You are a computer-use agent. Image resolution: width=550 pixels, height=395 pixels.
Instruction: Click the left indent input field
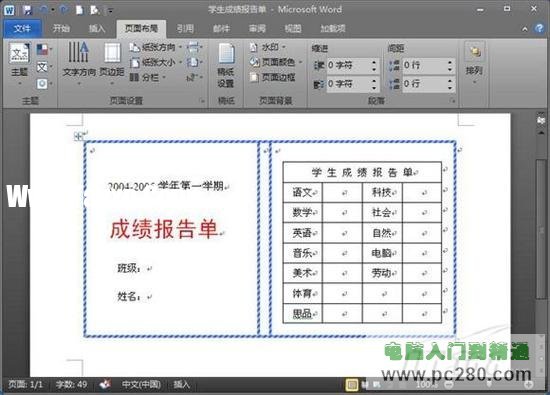[x=348, y=65]
